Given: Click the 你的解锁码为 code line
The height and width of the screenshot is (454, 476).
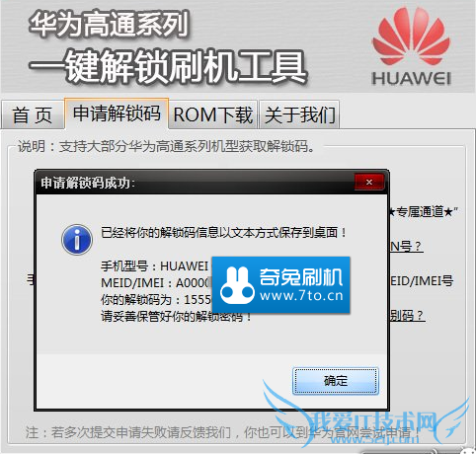Looking at the screenshot, I should 156,300.
